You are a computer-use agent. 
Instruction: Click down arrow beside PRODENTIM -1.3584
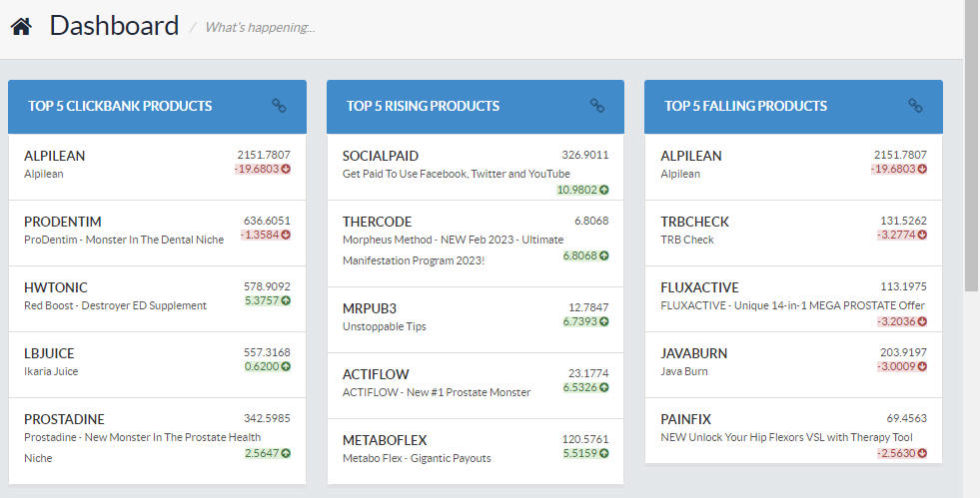pos(286,235)
